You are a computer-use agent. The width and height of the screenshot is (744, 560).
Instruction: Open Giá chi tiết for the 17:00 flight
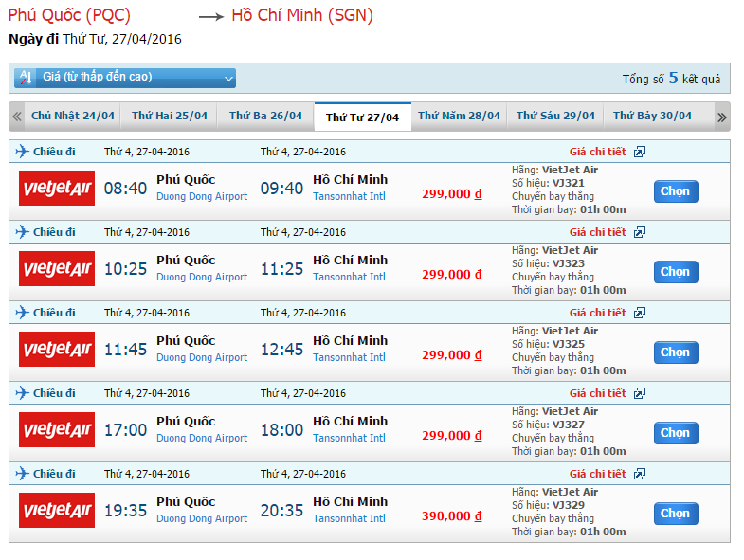597,393
